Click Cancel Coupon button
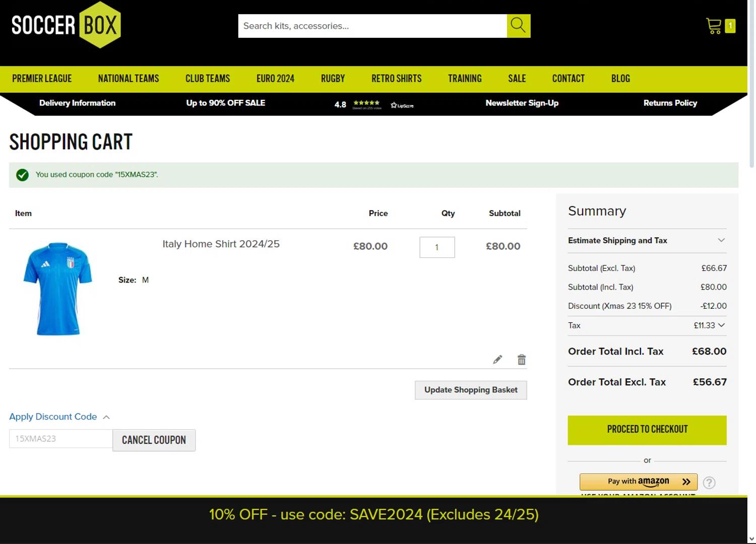756x544 pixels. tap(154, 440)
